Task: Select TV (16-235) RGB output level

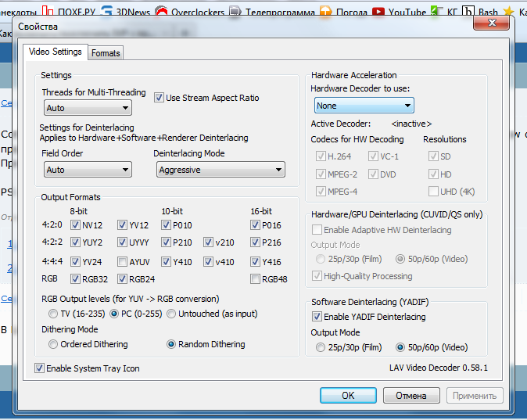Action: tap(53, 314)
